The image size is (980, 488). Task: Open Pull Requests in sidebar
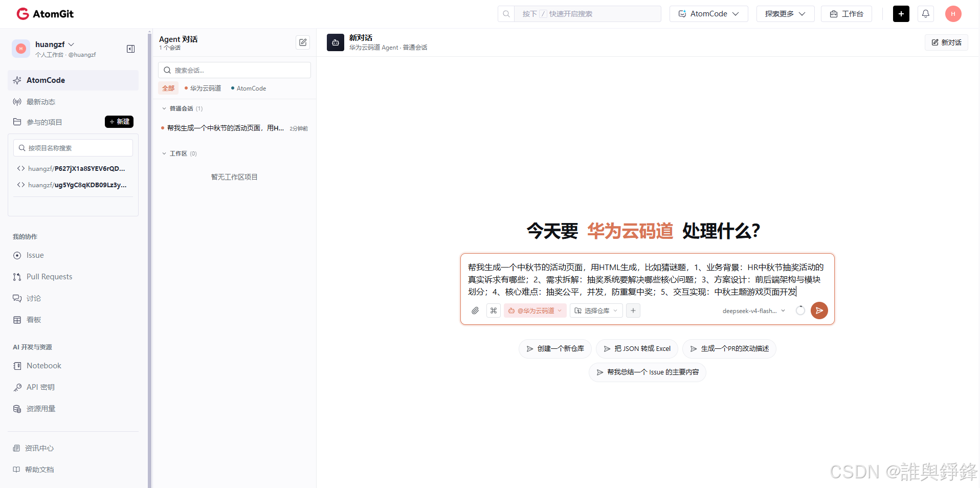pyautogui.click(x=73, y=277)
